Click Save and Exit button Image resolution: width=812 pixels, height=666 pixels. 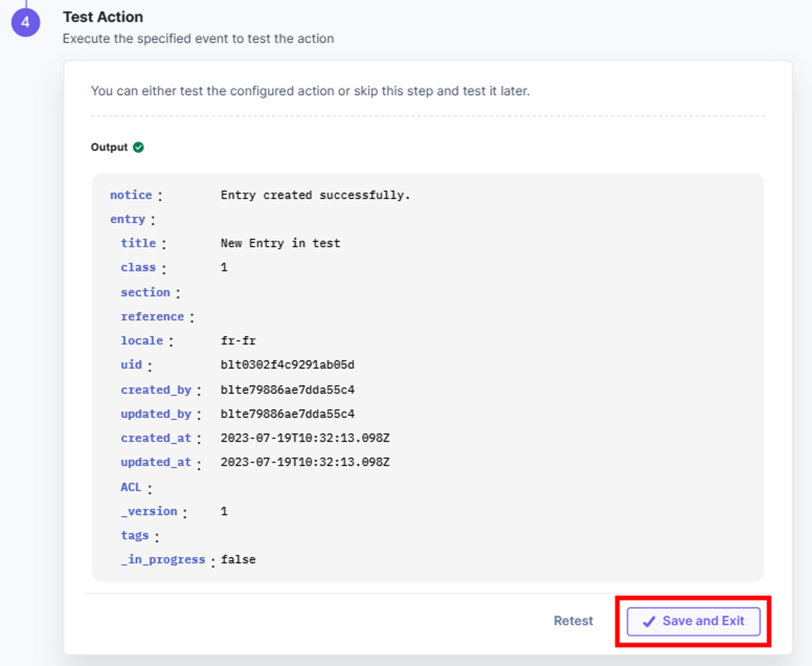coord(694,621)
